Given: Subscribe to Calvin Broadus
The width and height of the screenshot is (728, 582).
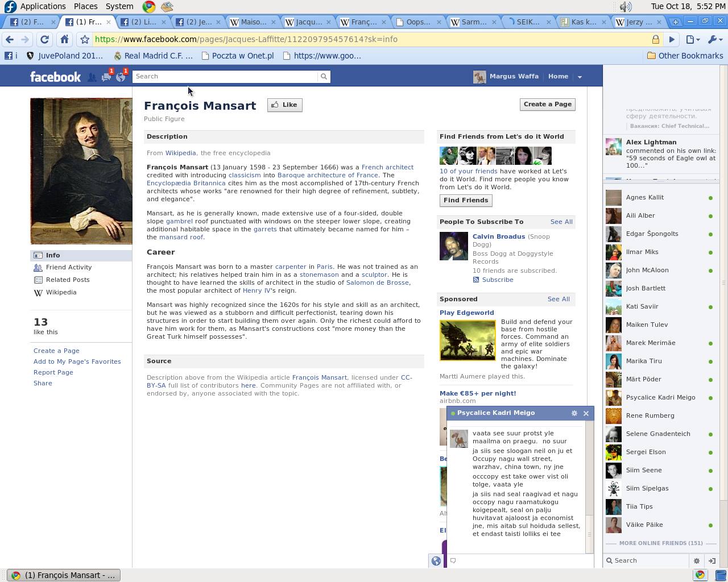Looking at the screenshot, I should (x=498, y=280).
